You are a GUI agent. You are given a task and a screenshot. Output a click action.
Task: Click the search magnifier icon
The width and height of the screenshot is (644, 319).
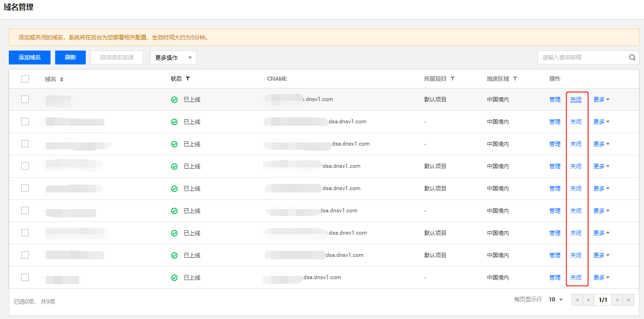click(632, 57)
